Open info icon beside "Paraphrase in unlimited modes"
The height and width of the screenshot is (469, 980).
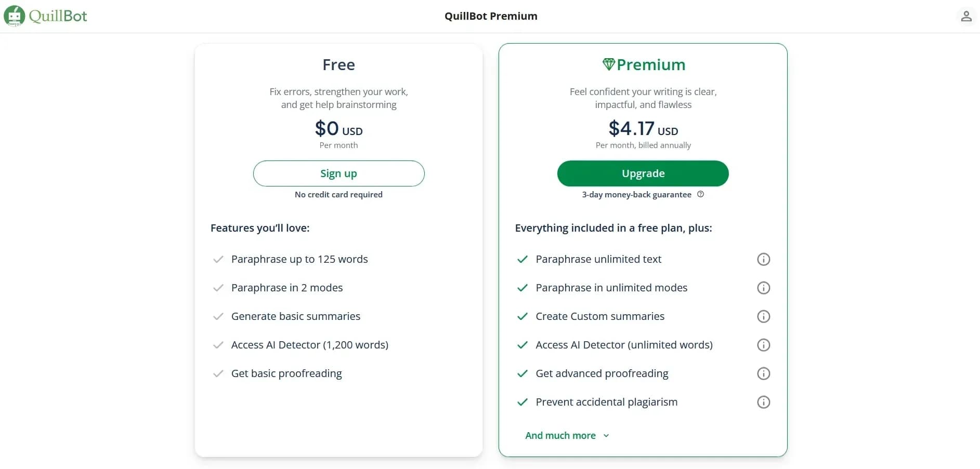point(763,288)
